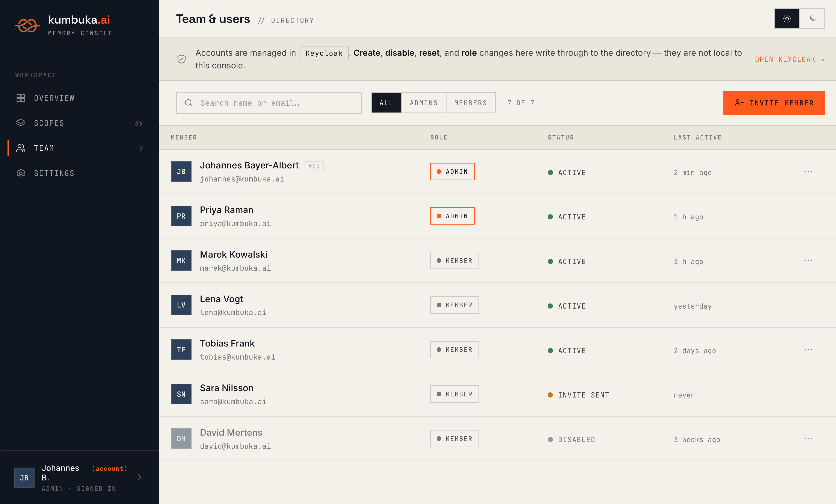
Task: Open row actions menu for David Mertens
Action: click(809, 439)
